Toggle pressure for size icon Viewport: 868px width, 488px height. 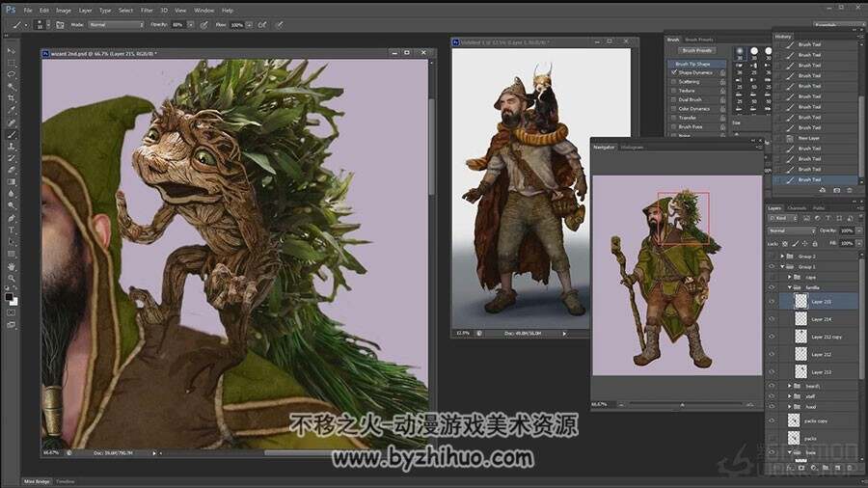[279, 25]
